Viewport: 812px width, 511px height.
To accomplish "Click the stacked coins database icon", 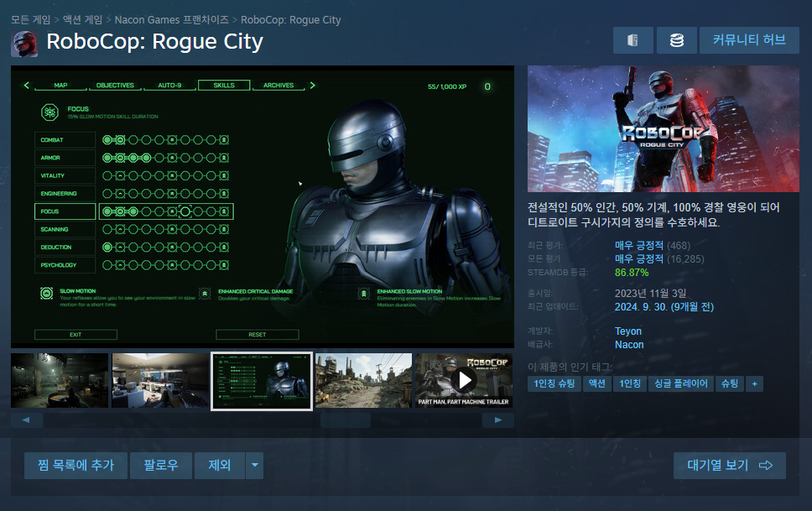I will (676, 40).
